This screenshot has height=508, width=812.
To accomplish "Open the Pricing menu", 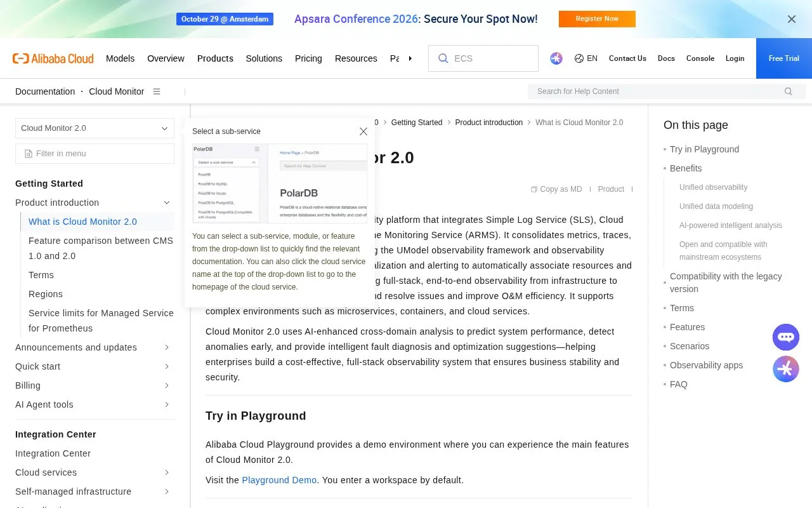I will 308,58.
